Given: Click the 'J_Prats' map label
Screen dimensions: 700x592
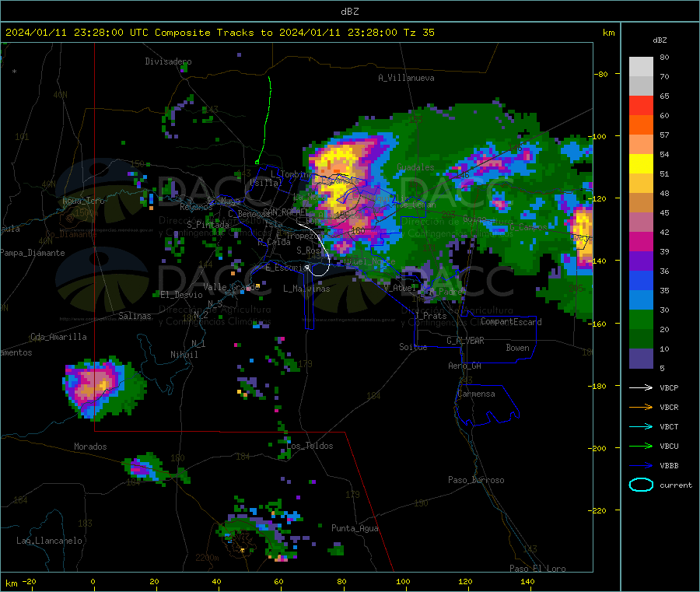Looking at the screenshot, I should 430,316.
